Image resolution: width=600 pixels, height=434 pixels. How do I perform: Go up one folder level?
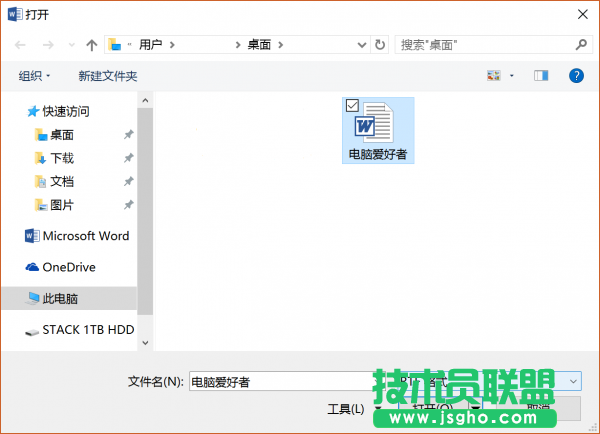coord(92,45)
